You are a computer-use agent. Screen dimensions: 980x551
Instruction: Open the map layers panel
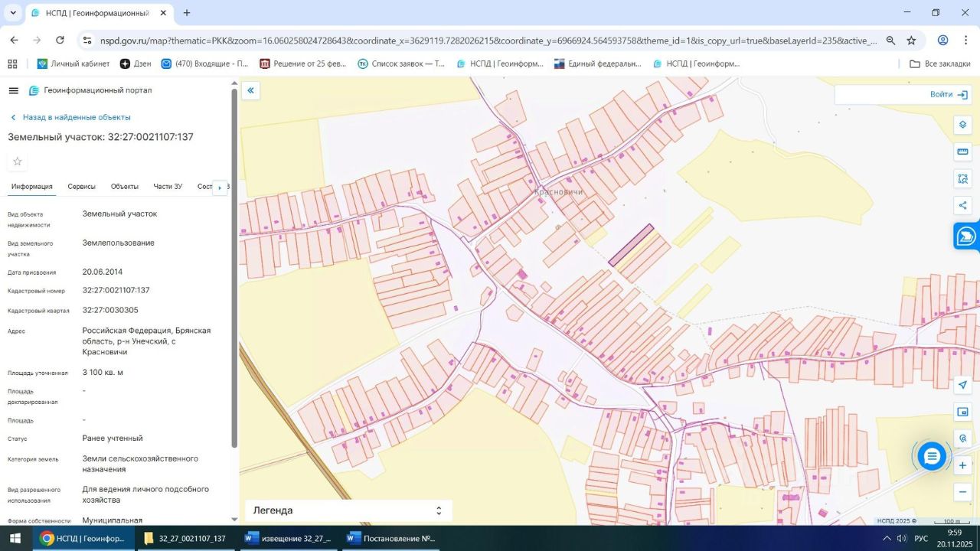pyautogui.click(x=962, y=125)
